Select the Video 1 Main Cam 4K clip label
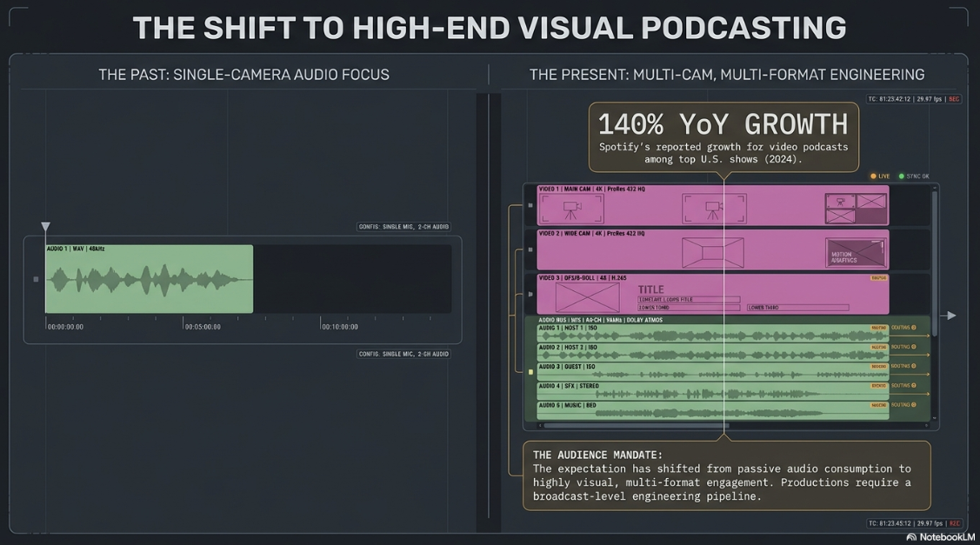Viewport: 980px width, 545px height. coord(592,189)
